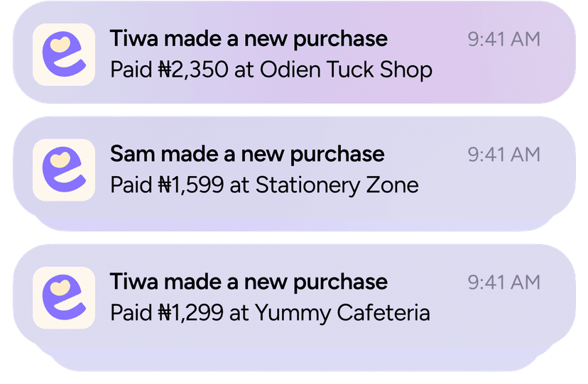The image size is (588, 384).
Task: Expand stacked notifications beneath Yummy Cafeteria card
Action: click(x=295, y=358)
